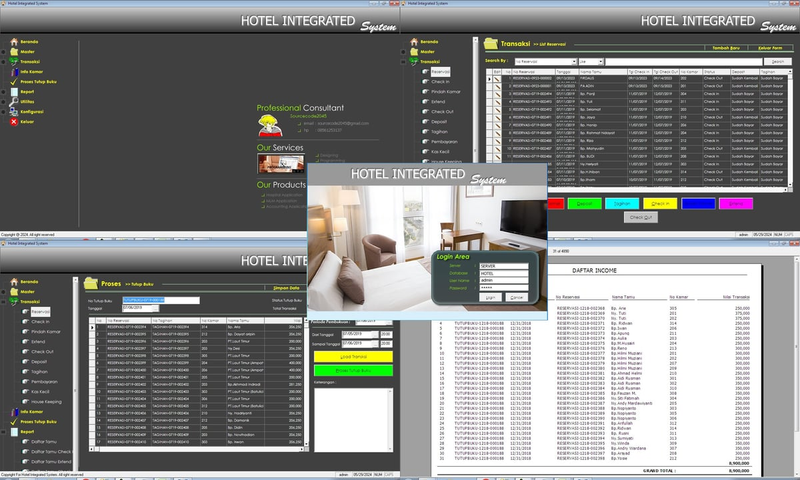
Task: Click the search text box in List Reservasi
Action: tap(684, 62)
